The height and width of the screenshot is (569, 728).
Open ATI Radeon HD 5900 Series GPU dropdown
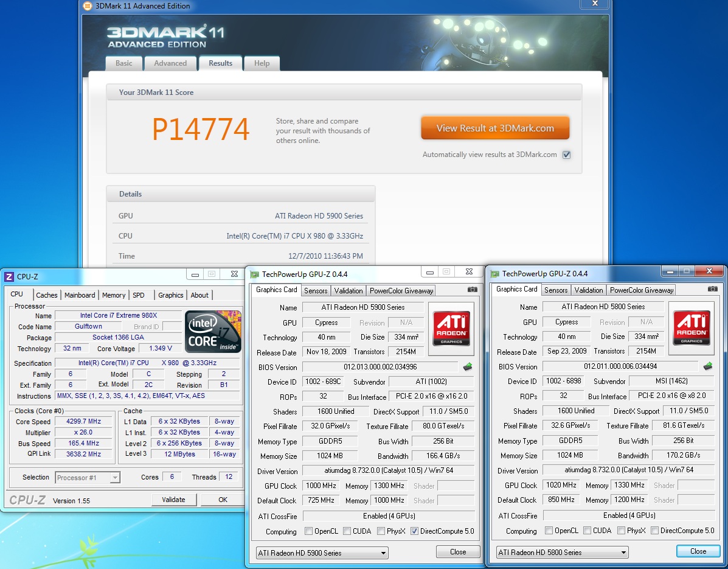(x=322, y=553)
